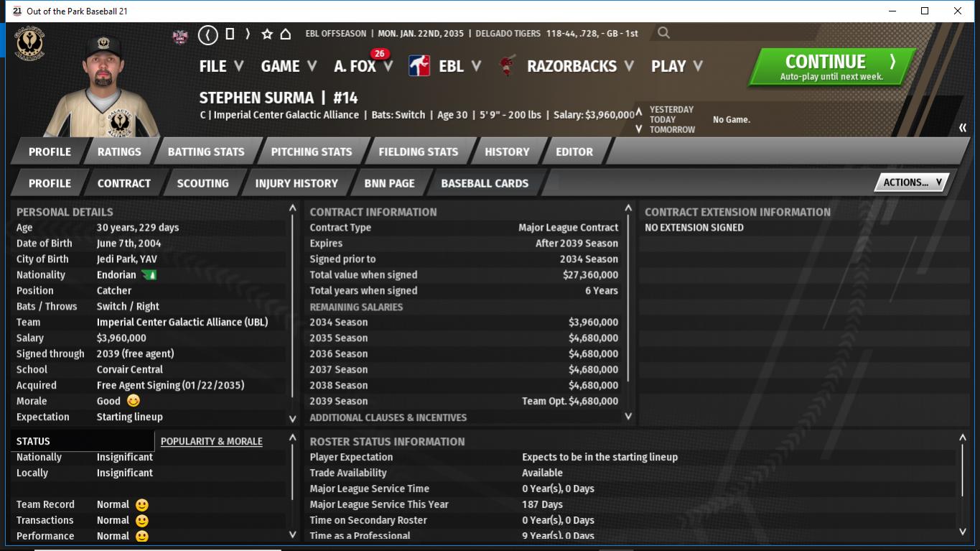980x551 pixels.
Task: Click the Razorbacks team logo icon
Action: point(508,66)
